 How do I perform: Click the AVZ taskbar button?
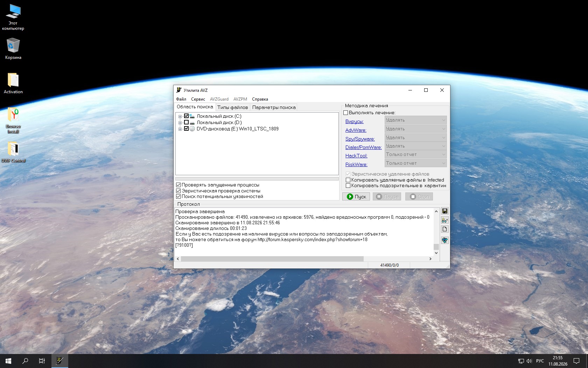[x=59, y=361]
